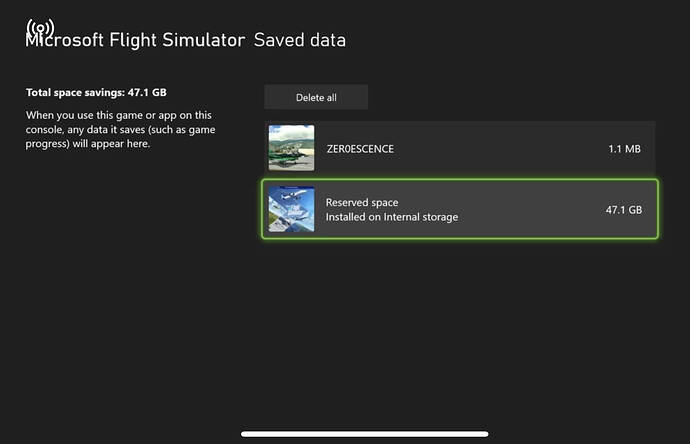690x444 pixels.
Task: Click the 1.1 MB size value
Action: (x=624, y=149)
